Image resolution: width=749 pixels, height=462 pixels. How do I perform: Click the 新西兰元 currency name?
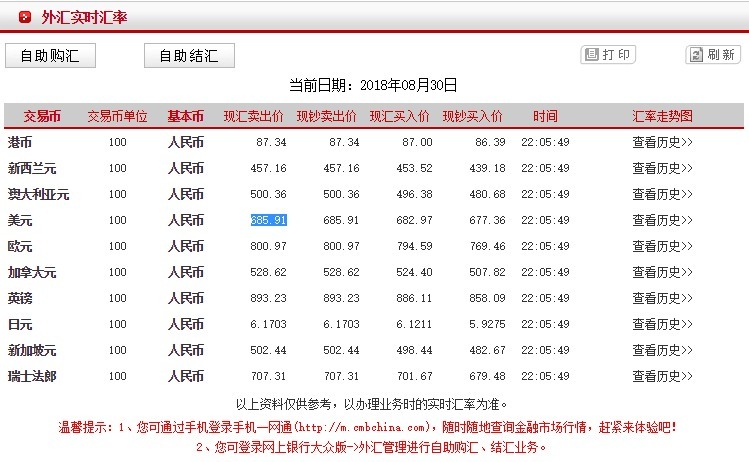pyautogui.click(x=32, y=168)
